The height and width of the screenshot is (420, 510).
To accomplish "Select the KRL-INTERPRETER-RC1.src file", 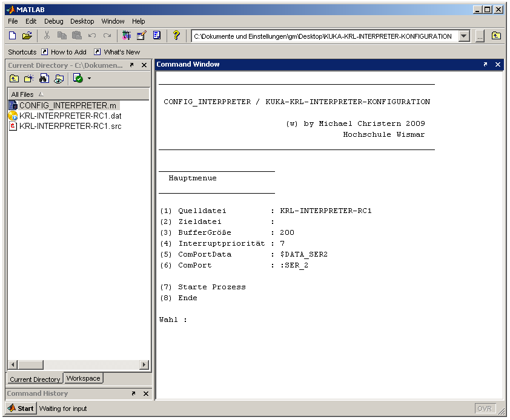I will tap(70, 126).
